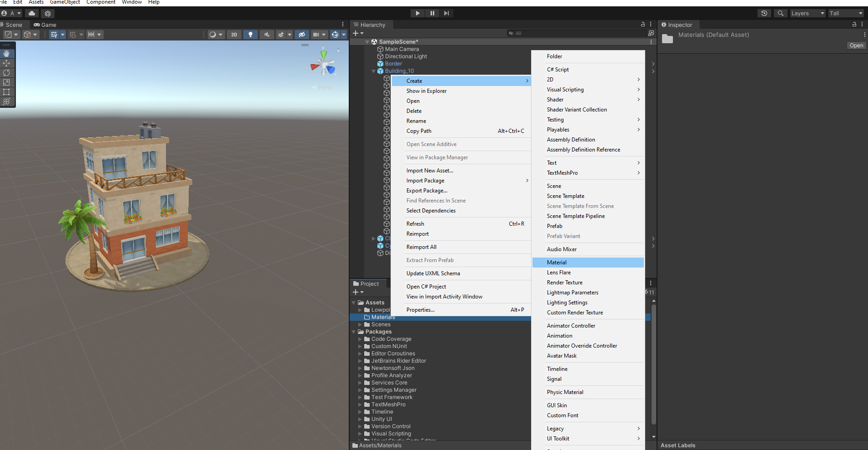Screen dimensions: 868x450
Task: Collapse the Building_10 tree item
Action: coord(374,71)
